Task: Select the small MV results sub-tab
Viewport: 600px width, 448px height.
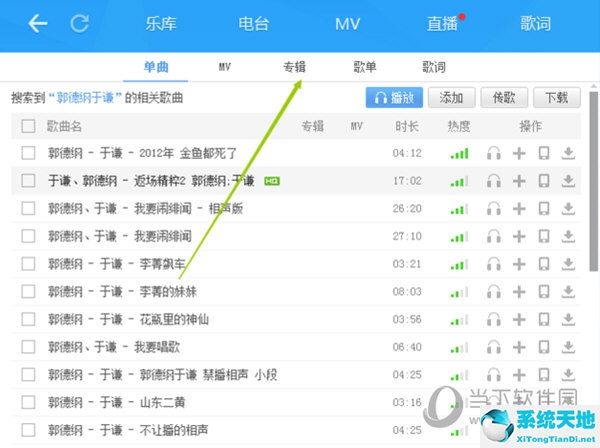Action: 225,67
